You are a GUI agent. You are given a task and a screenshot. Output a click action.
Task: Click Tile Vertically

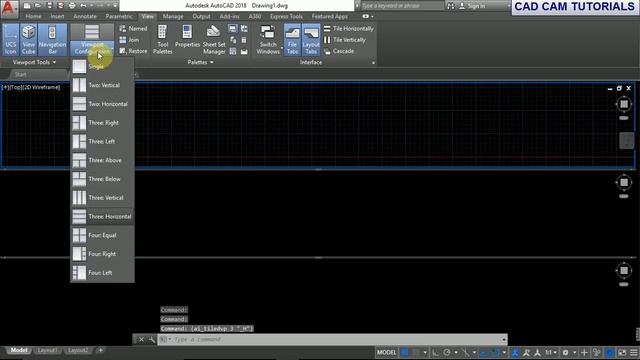click(x=345, y=40)
